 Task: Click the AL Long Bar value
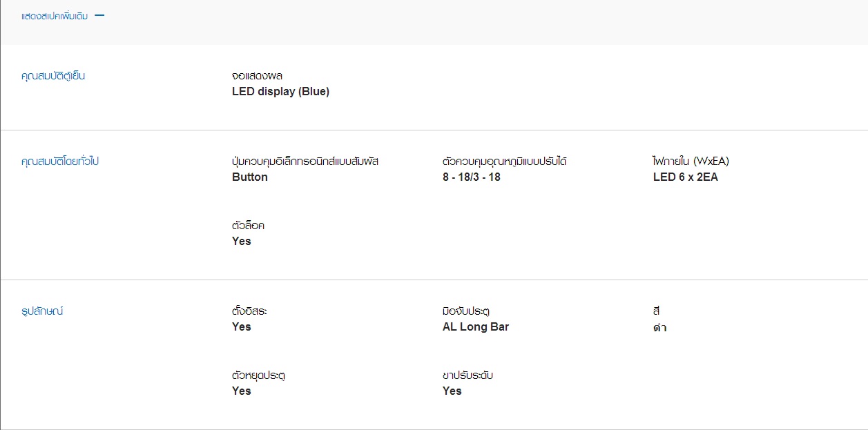click(x=476, y=327)
